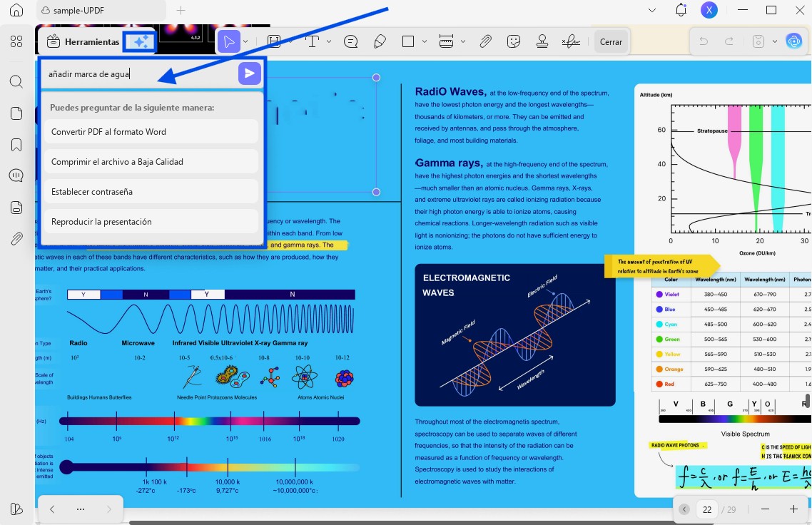Open the shape tool dropdown

425,41
